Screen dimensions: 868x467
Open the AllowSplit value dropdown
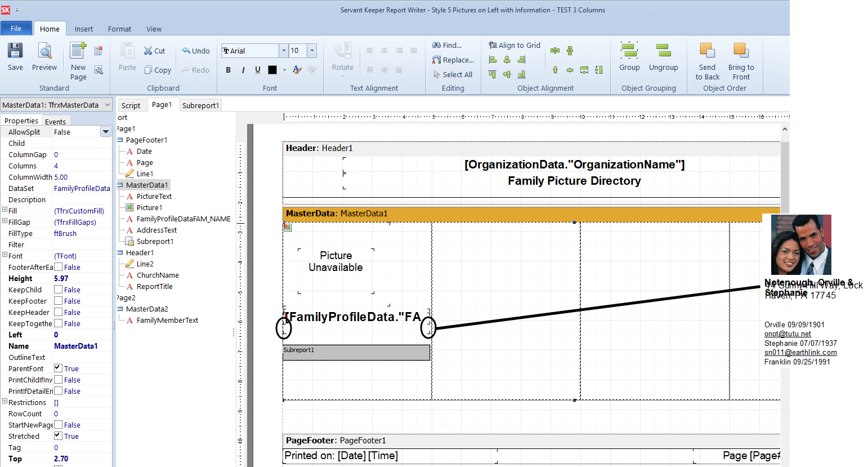tap(105, 132)
